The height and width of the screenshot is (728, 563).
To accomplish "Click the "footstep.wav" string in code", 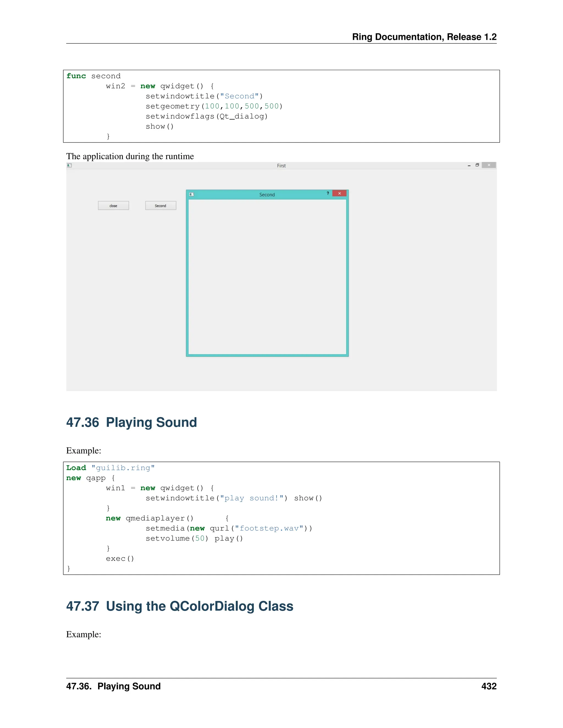I will click(269, 528).
